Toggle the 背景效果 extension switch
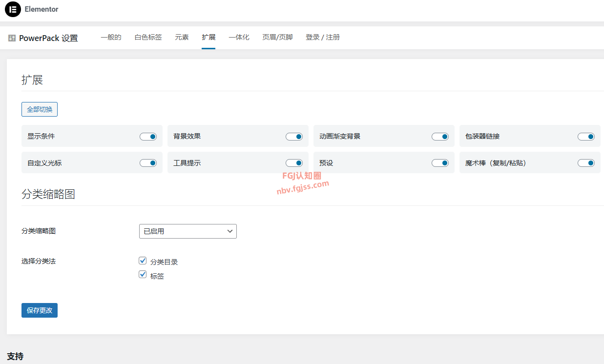The height and width of the screenshot is (364, 604). pos(294,137)
